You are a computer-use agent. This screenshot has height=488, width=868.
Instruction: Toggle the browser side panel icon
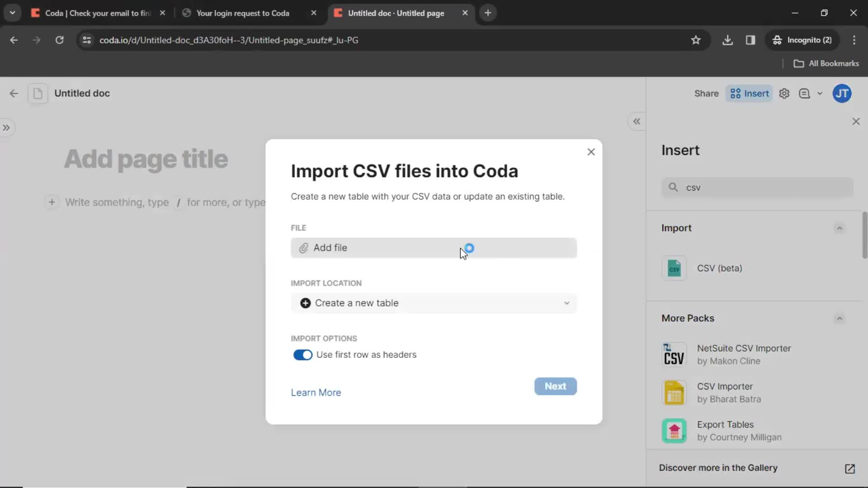click(750, 40)
